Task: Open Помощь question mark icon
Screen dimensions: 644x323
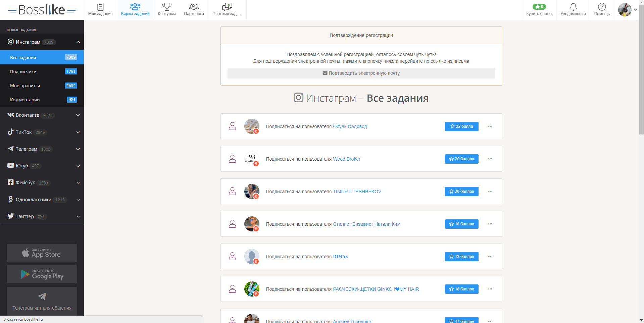Action: click(602, 7)
